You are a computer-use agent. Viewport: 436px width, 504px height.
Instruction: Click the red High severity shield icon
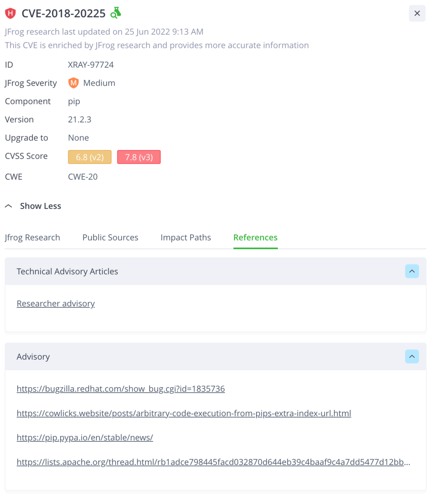(11, 13)
